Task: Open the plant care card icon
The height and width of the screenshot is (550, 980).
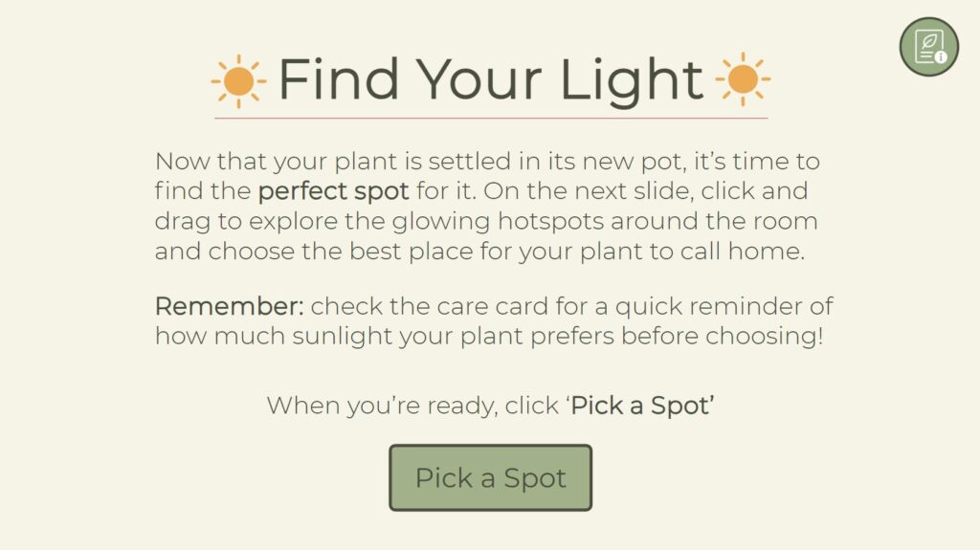Action: point(927,46)
